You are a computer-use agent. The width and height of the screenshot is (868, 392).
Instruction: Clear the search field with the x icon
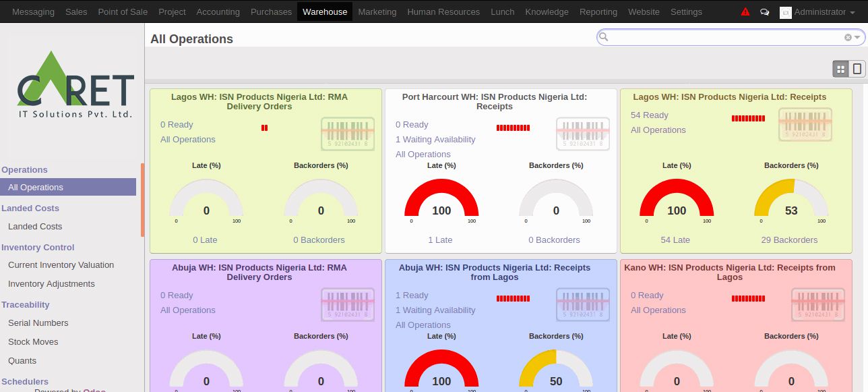pos(848,37)
